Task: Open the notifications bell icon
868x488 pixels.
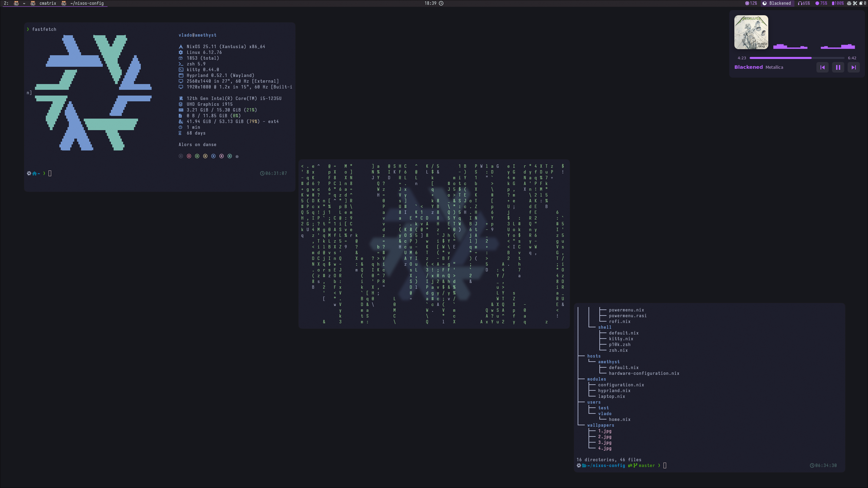Action: (x=861, y=3)
